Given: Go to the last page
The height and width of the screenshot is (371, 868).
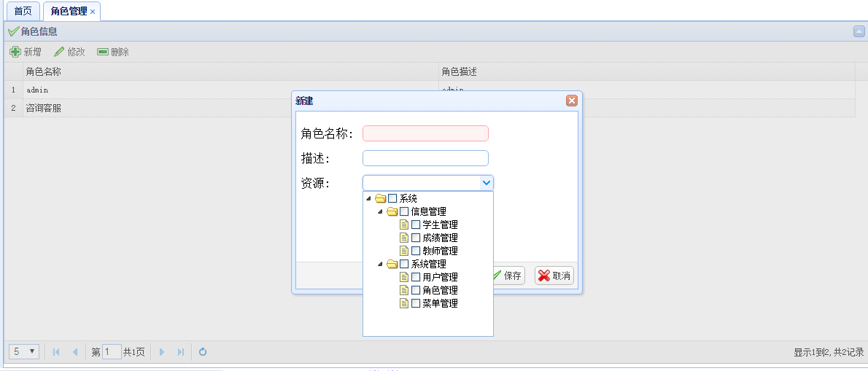Looking at the screenshot, I should tap(180, 351).
